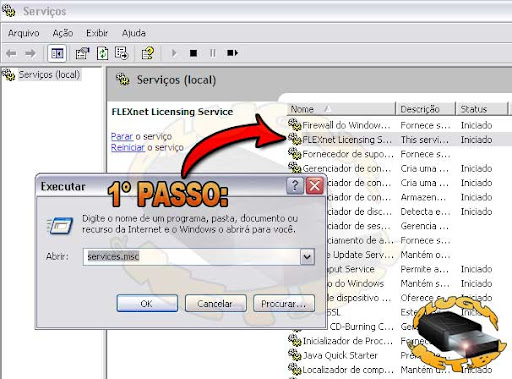Click the Stop Service square button
The width and height of the screenshot is (512, 379).
[193, 53]
